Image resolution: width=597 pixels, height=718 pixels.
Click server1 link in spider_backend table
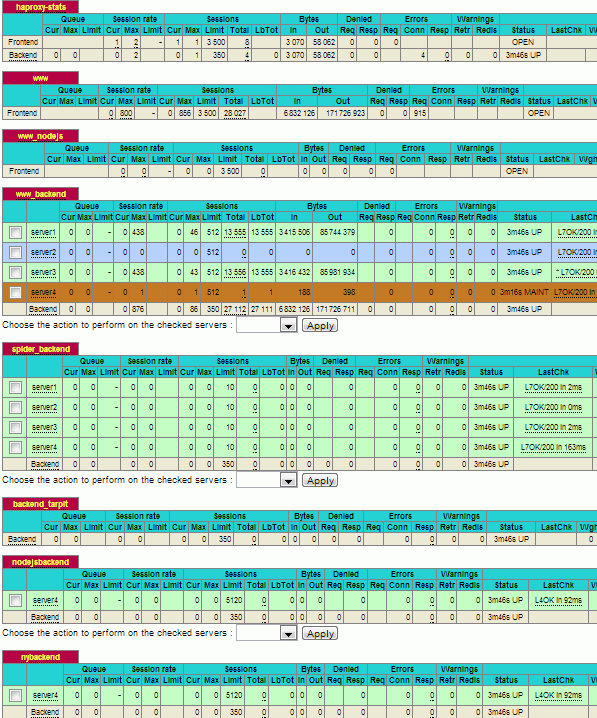pos(44,387)
